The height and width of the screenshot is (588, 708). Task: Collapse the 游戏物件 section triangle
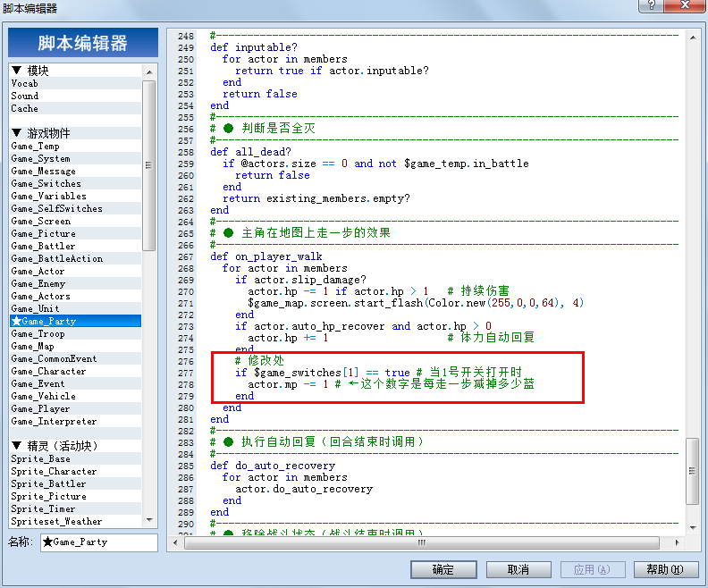click(x=17, y=133)
